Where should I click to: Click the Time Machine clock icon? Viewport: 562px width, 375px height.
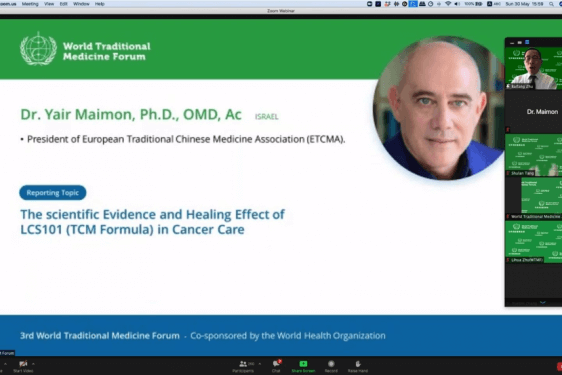pyautogui.click(x=431, y=4)
